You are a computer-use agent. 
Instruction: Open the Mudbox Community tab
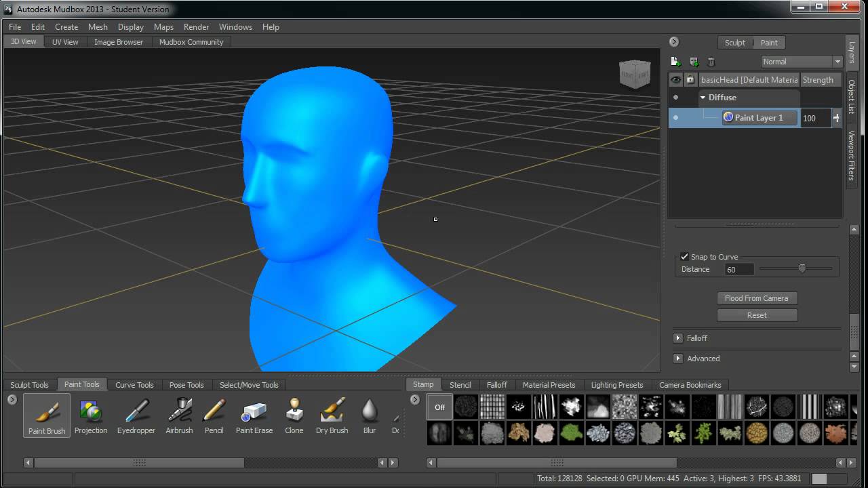coord(191,42)
